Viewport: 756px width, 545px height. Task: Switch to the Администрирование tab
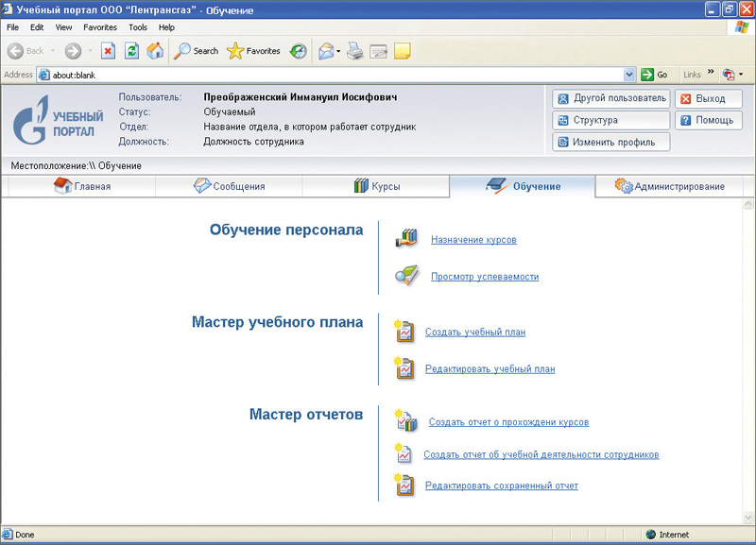(x=670, y=186)
